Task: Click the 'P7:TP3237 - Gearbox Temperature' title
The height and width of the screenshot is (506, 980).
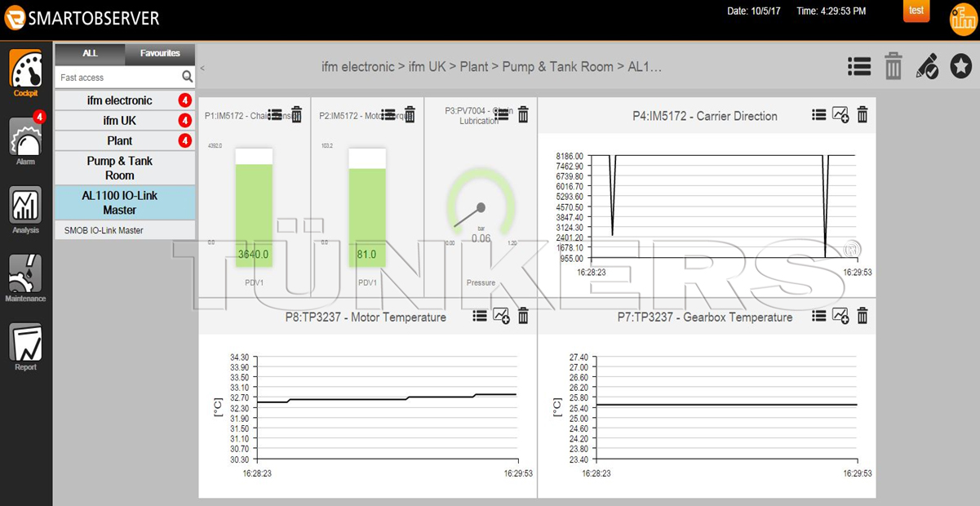Action: point(704,317)
